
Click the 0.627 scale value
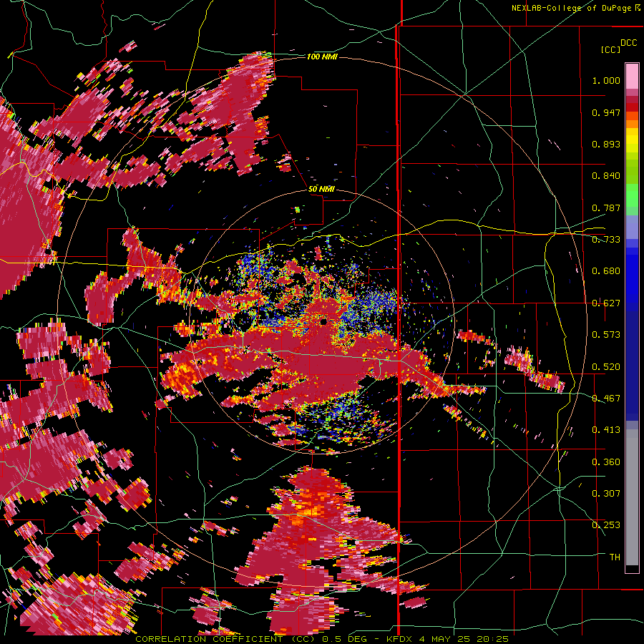click(x=606, y=303)
